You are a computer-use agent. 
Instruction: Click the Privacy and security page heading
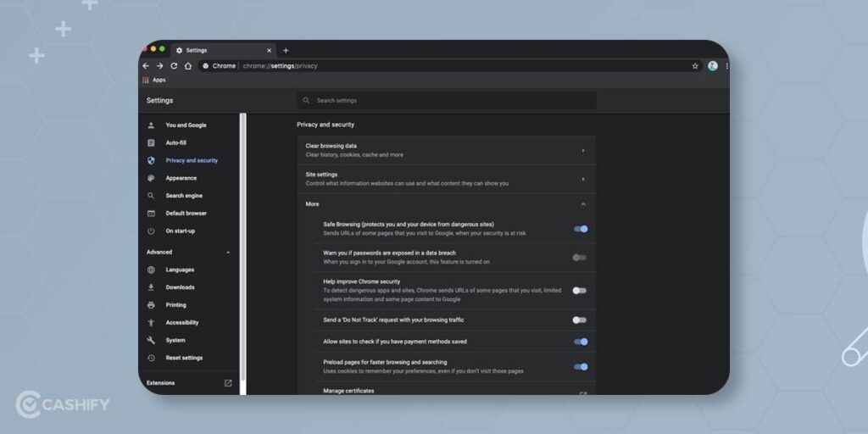point(325,125)
